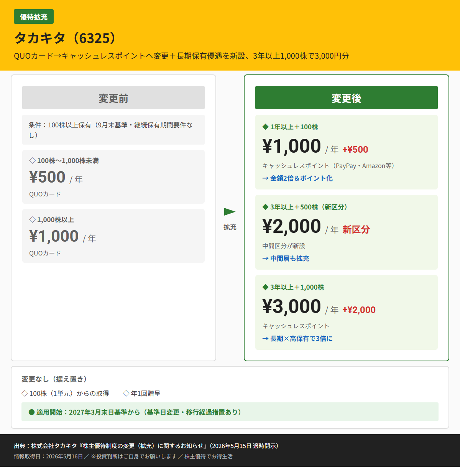Viewport: 460px width, 476px height.
Task: Open the → 金額2倍＆ポイント化 link
Action: [x=297, y=178]
